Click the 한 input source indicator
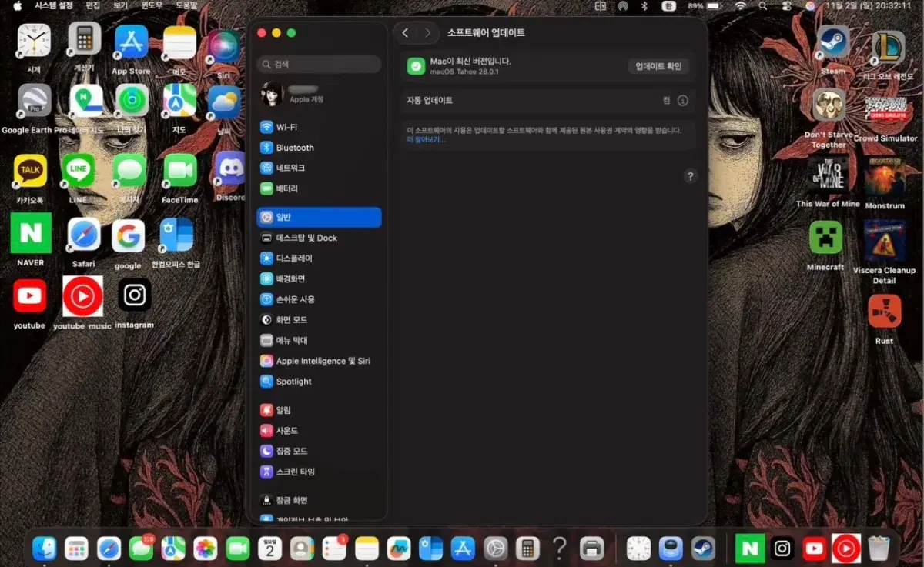924x567 pixels. 670,5
